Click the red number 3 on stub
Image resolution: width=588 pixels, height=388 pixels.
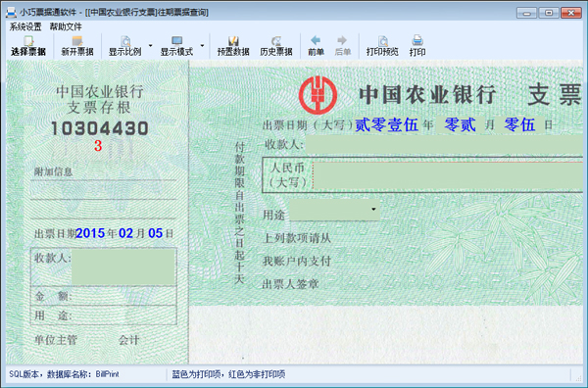[x=98, y=146]
